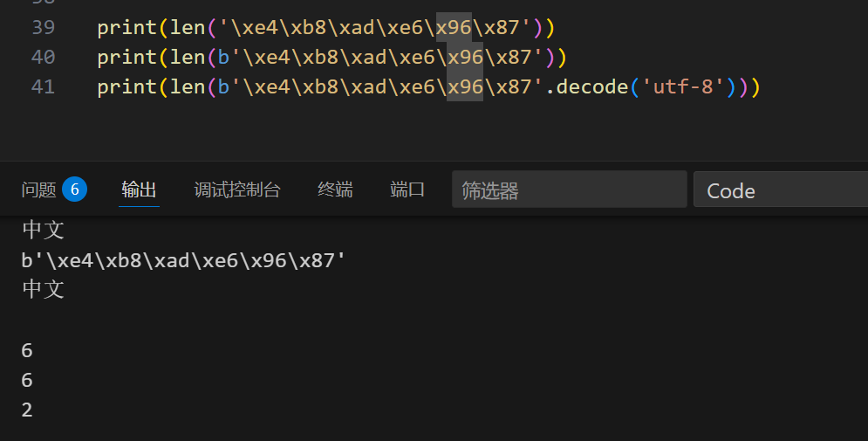Focus the 筛选器 filter input box

coord(569,189)
